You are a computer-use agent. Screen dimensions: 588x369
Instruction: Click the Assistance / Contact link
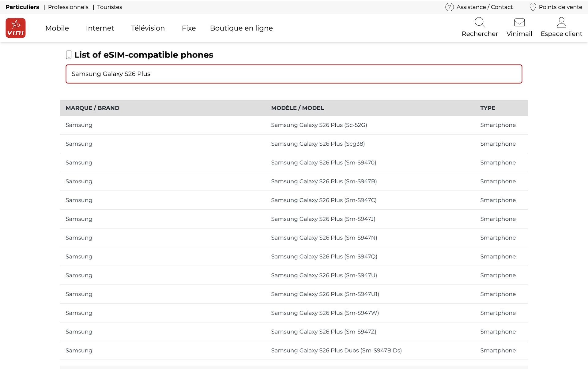(484, 7)
